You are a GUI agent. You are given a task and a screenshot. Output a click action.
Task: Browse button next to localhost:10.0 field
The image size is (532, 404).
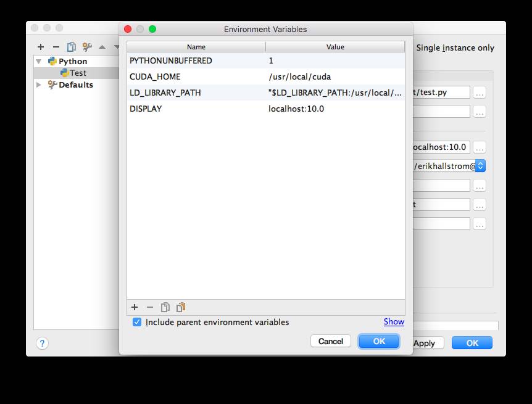pyautogui.click(x=480, y=147)
